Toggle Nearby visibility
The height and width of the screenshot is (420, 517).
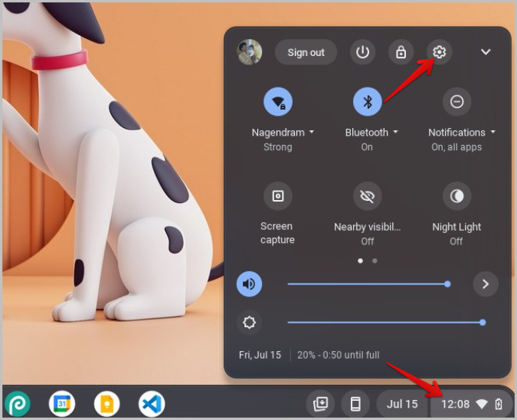pos(368,196)
